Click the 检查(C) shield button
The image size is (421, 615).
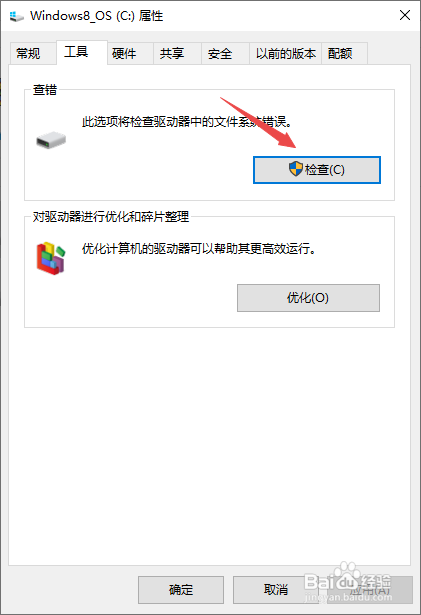317,170
